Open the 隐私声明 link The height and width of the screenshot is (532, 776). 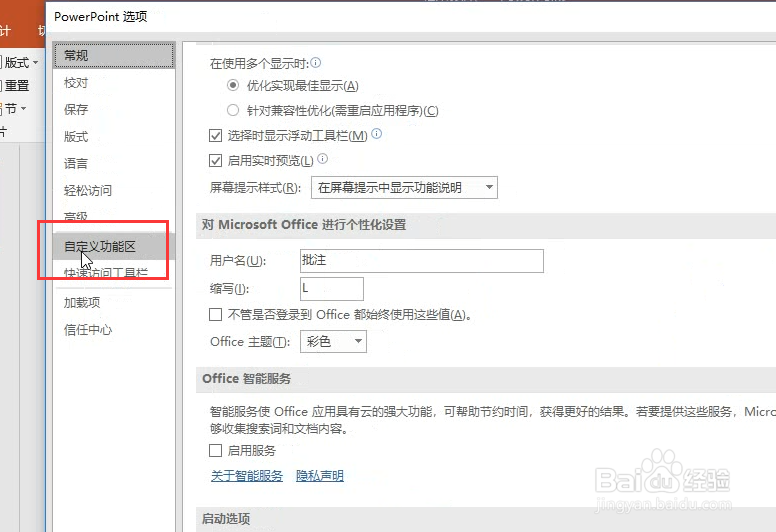click(320, 476)
